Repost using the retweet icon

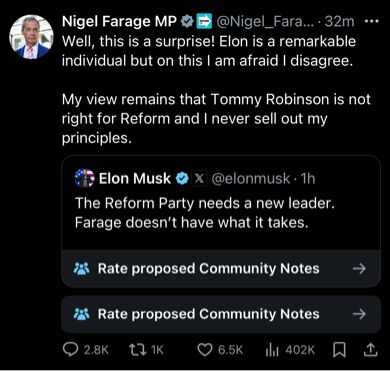(136, 350)
